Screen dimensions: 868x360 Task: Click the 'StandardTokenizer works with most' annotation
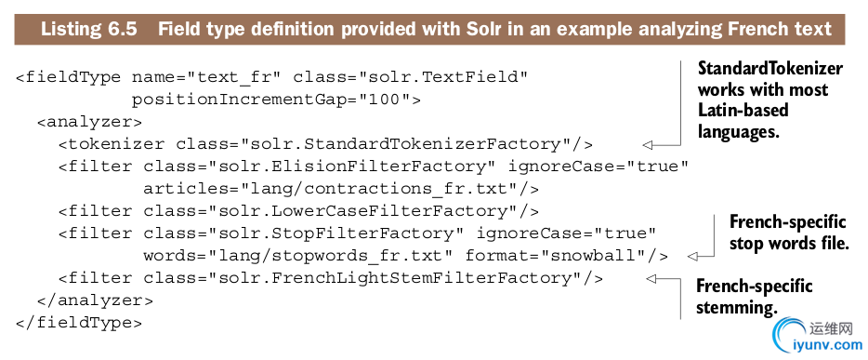click(x=770, y=100)
